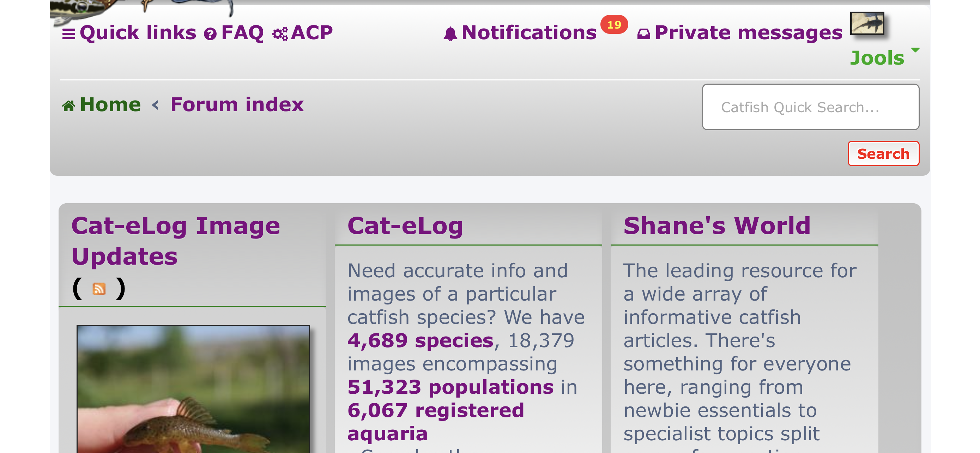Screen dimensions: 980x453
Task: Go to Forum index breadcrumb
Action: pos(237,104)
